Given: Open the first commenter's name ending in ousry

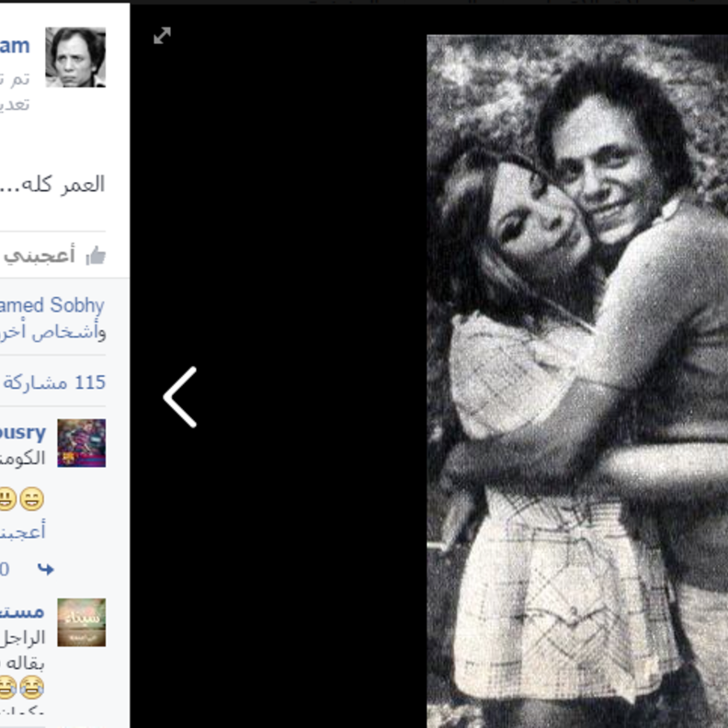Looking at the screenshot, I should coord(23,433).
